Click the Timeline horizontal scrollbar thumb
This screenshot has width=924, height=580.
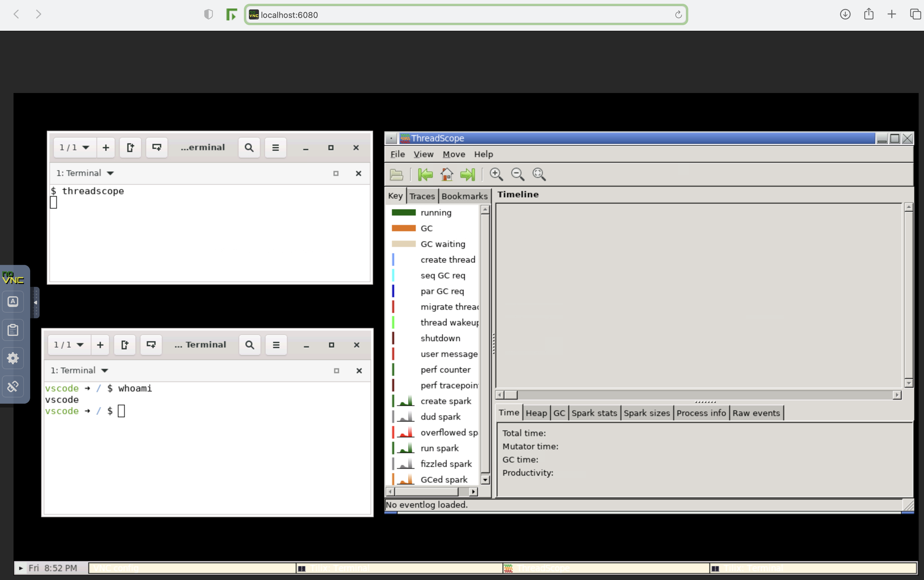510,395
